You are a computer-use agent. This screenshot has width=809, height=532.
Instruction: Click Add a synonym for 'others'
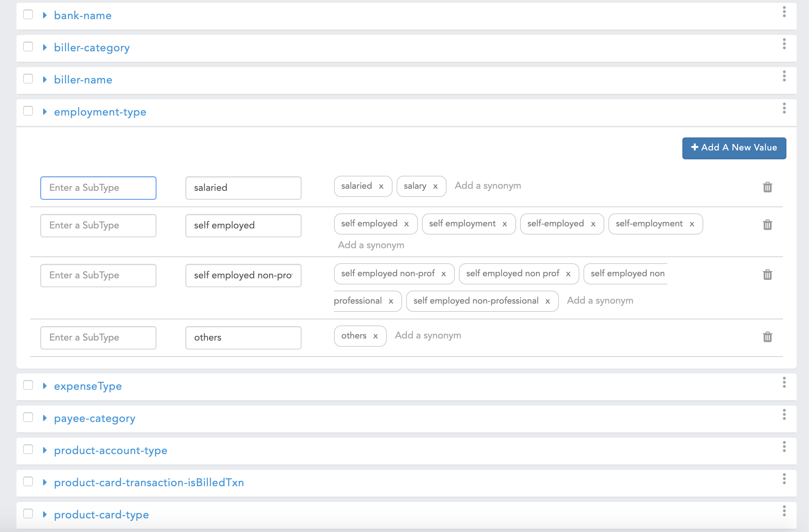(x=428, y=335)
